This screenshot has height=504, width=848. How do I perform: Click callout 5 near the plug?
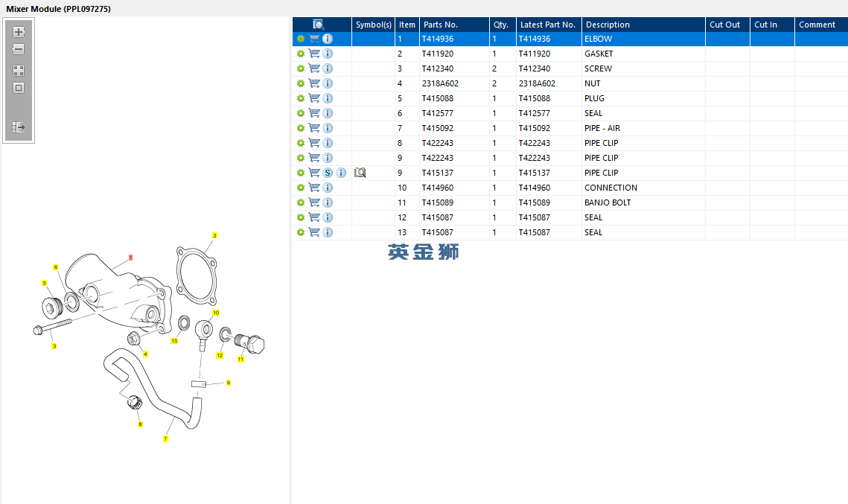click(x=45, y=283)
